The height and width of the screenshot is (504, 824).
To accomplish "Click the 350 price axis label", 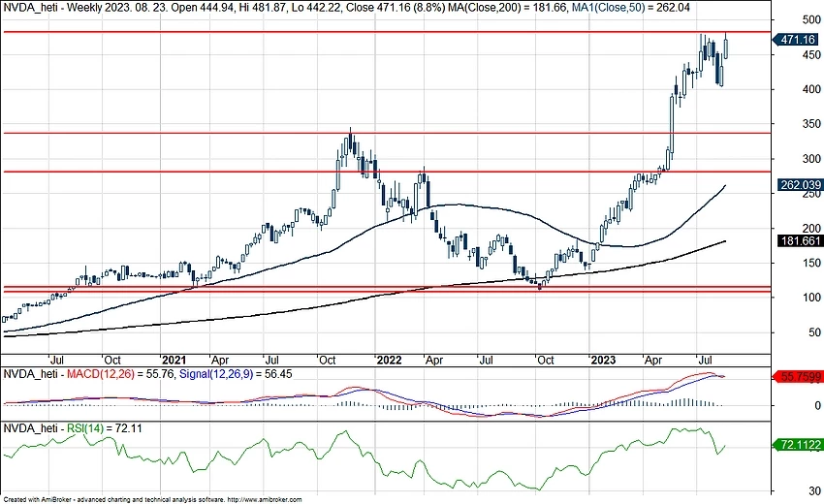I will coord(811,124).
